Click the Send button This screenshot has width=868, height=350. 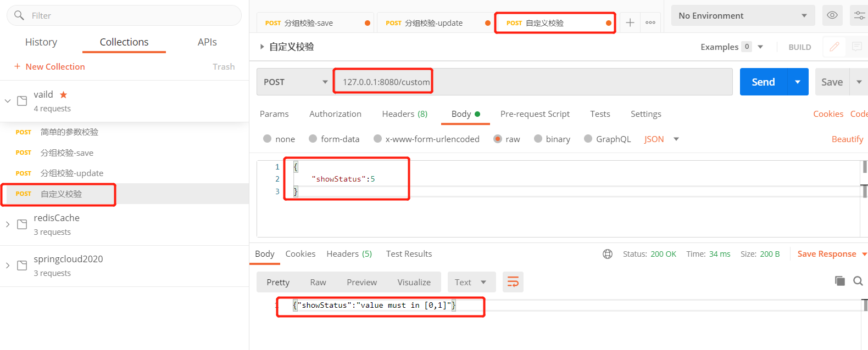764,82
